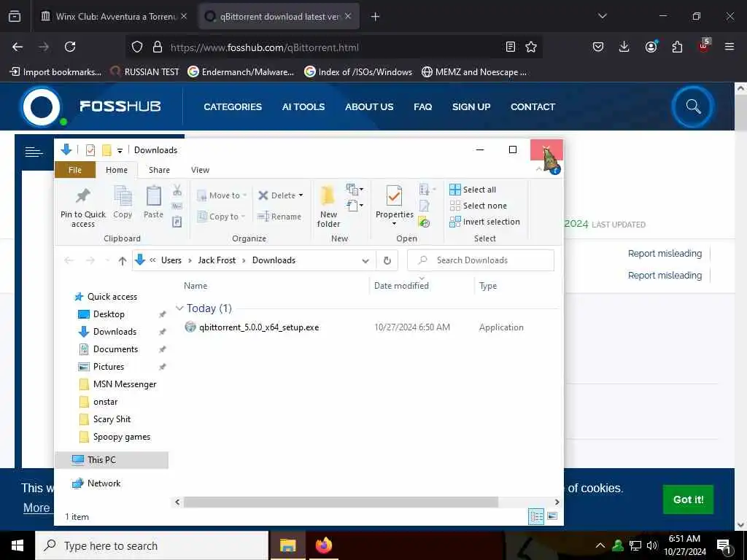Open the notification center icon

tap(724, 547)
